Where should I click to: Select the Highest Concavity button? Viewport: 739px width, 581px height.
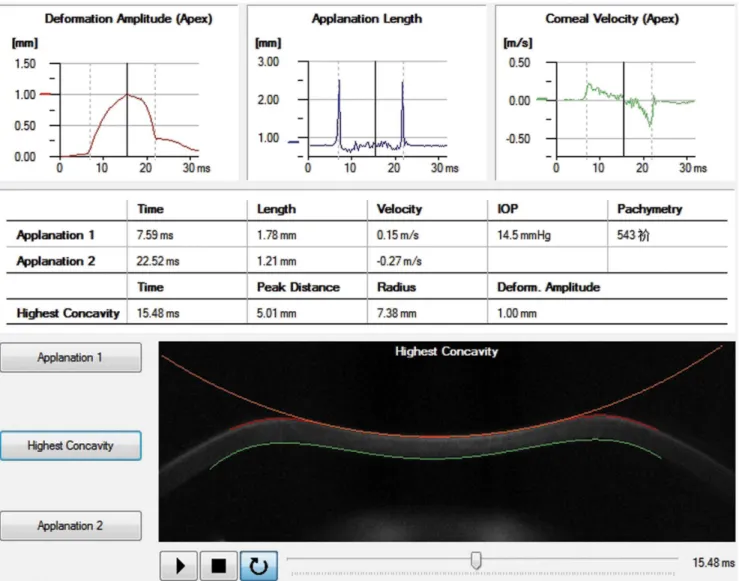point(70,445)
